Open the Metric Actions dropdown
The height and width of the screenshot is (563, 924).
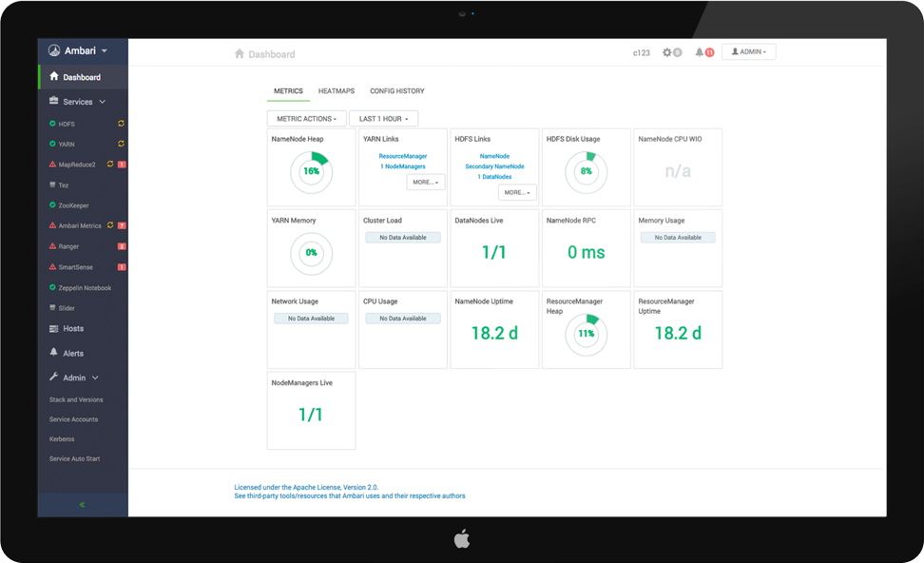pos(306,119)
